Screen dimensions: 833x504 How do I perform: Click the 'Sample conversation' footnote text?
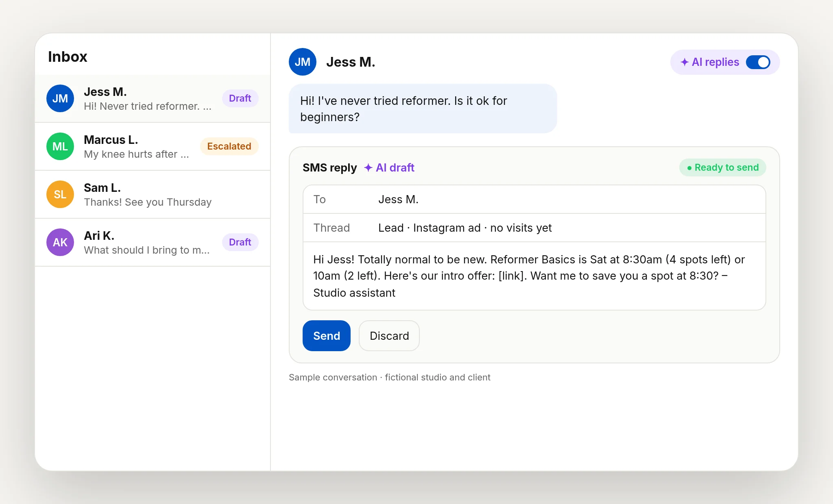pos(390,377)
